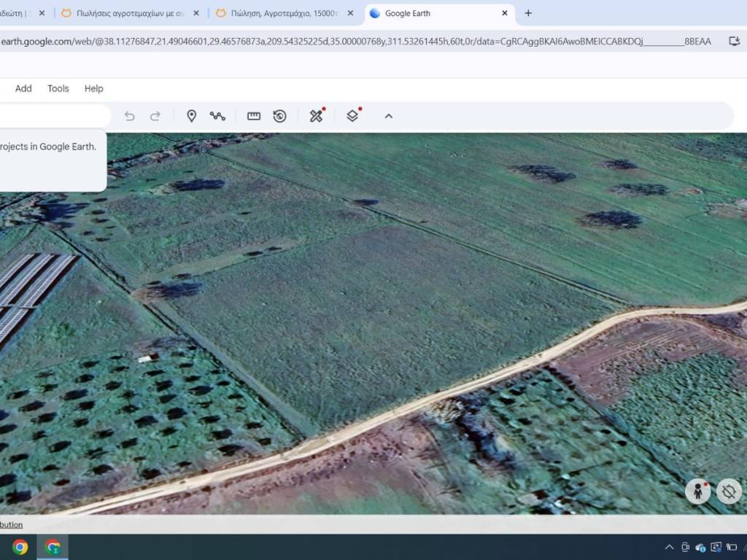747x560 pixels.
Task: Click the Chrome icon in the Windows taskbar
Action: click(x=20, y=547)
